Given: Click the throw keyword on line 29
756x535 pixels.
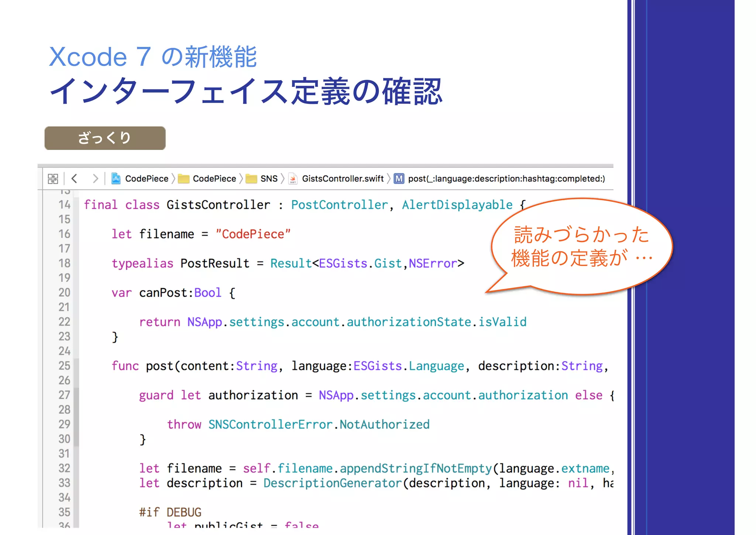Looking at the screenshot, I should click(184, 425).
